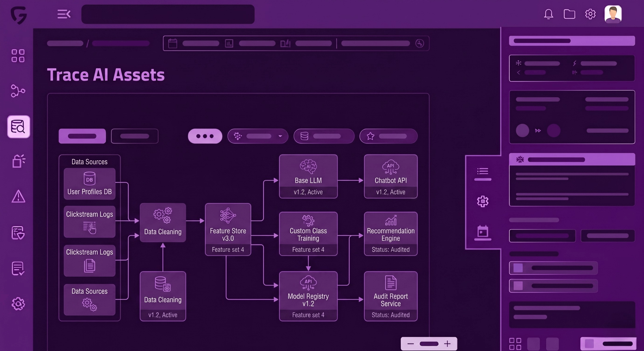Click the zoom in plus button
Screen dimensions: 644x351
[447, 344]
